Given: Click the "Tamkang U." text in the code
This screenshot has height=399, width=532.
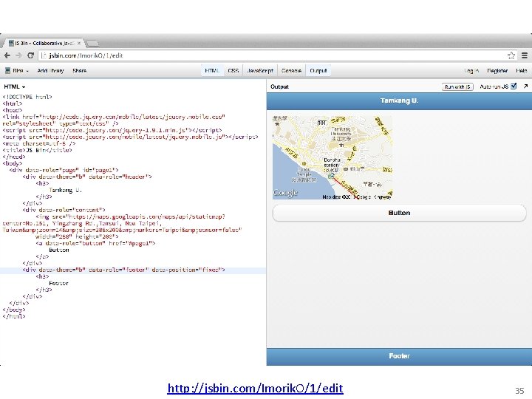Looking at the screenshot, I should tap(65, 190).
